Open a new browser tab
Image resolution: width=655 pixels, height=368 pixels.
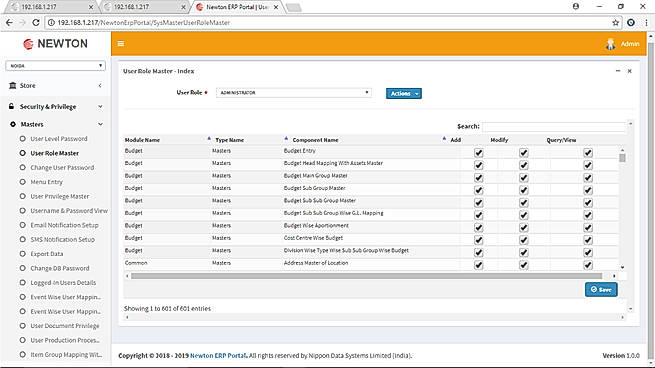click(294, 8)
